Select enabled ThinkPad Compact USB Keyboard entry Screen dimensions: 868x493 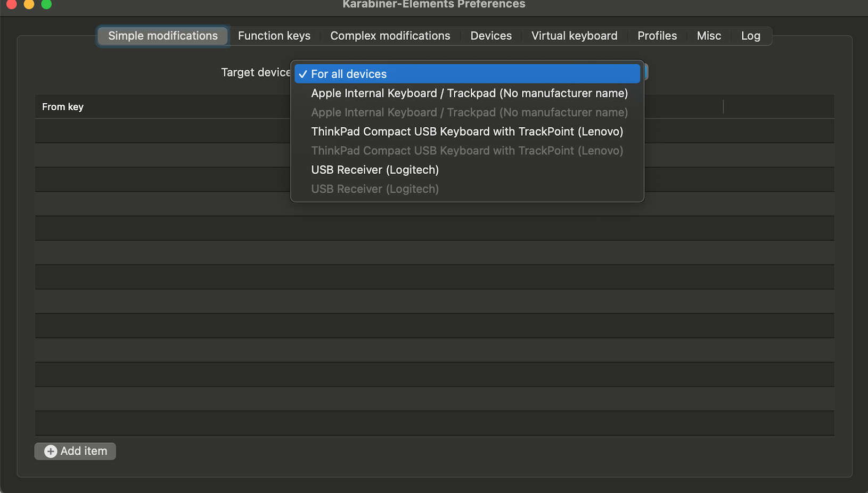pyautogui.click(x=467, y=132)
